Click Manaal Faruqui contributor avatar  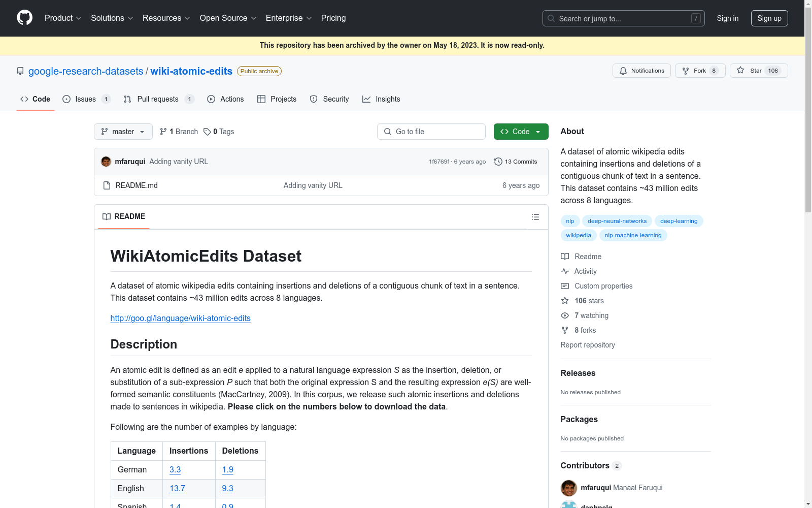[x=569, y=488]
